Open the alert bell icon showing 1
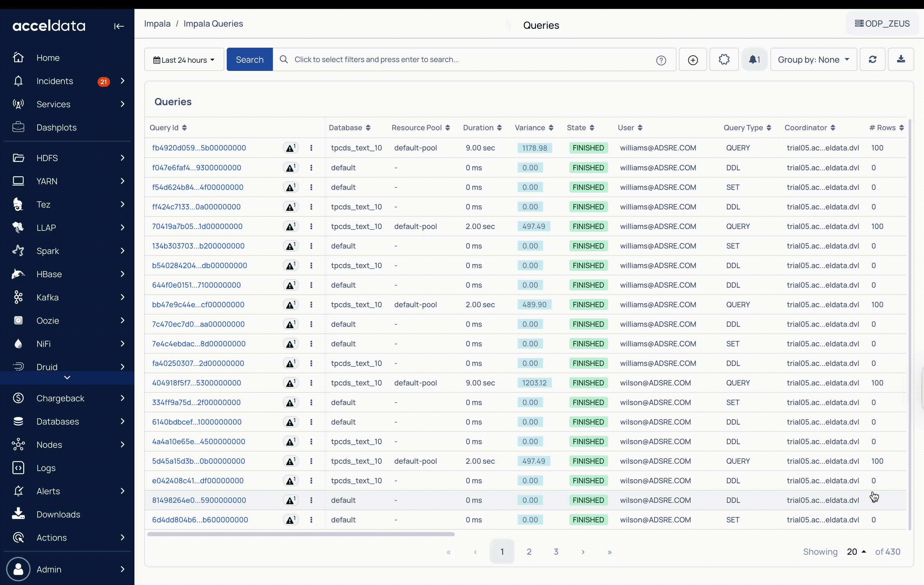The width and height of the screenshot is (924, 585). pyautogui.click(x=754, y=60)
